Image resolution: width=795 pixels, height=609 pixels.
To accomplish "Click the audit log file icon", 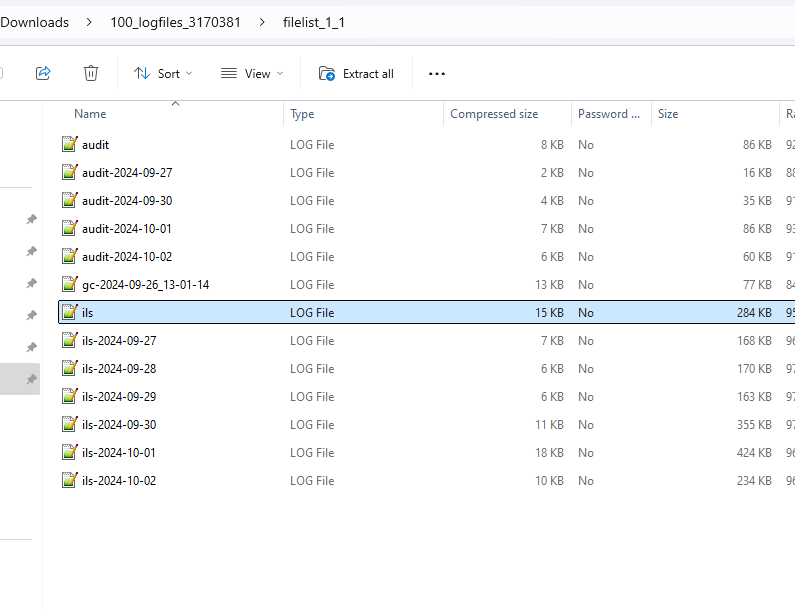I will tap(70, 145).
